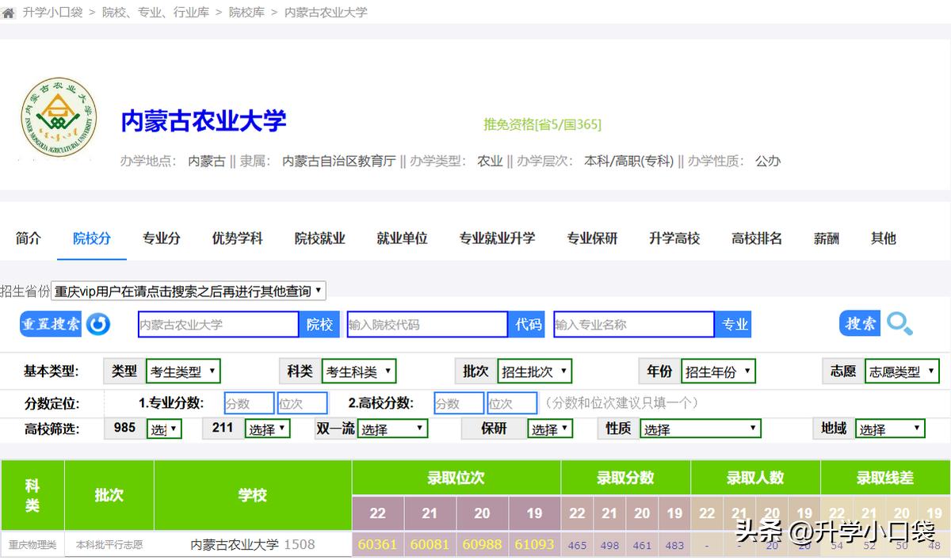Click the refresh icon beside 重置搜索
The image size is (951, 560).
(98, 324)
